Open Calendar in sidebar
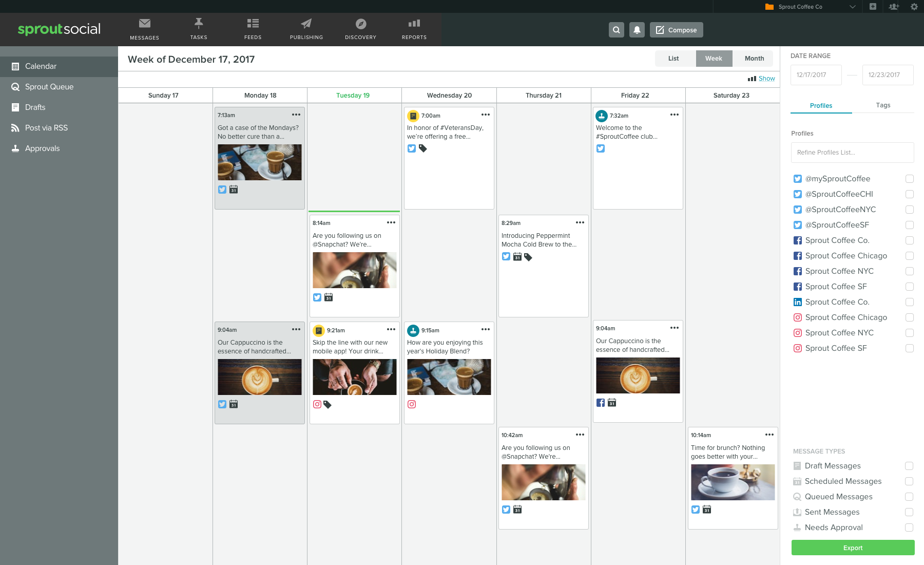Image resolution: width=924 pixels, height=565 pixels. coord(59,66)
